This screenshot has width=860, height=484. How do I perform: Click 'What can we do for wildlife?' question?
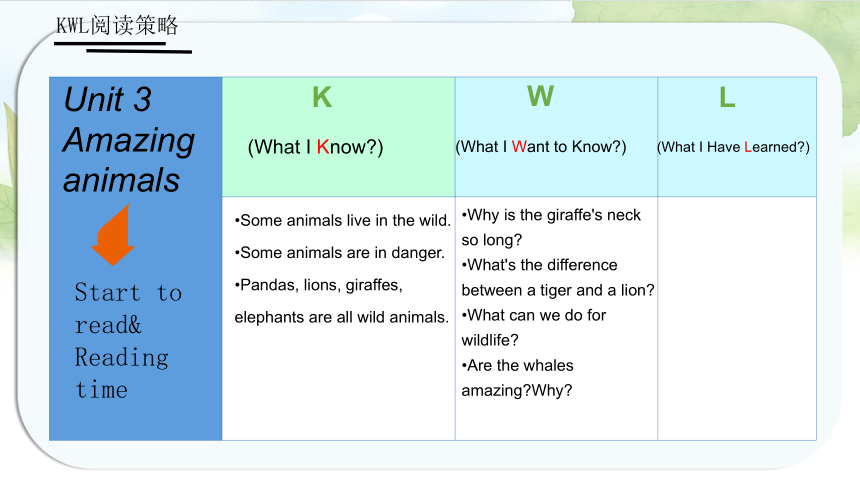point(534,328)
